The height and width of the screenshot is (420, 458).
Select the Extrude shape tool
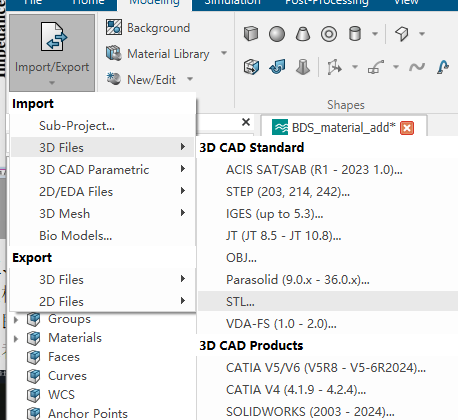(x=251, y=67)
